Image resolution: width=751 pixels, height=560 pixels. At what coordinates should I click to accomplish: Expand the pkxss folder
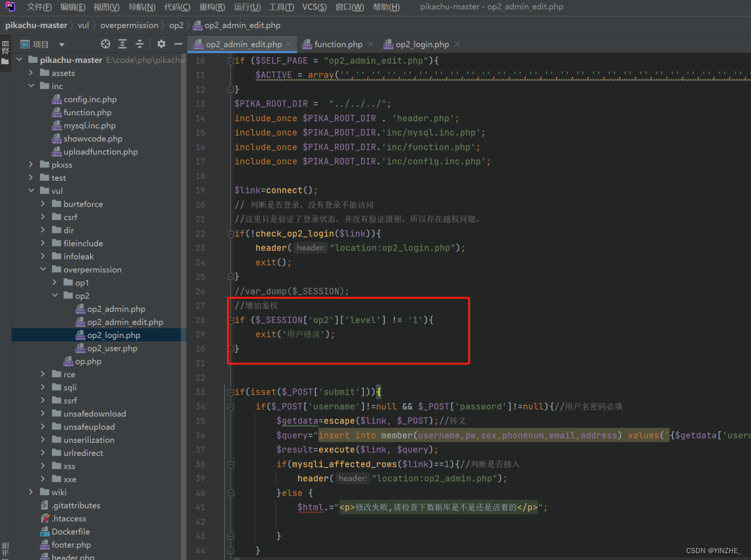(x=31, y=165)
